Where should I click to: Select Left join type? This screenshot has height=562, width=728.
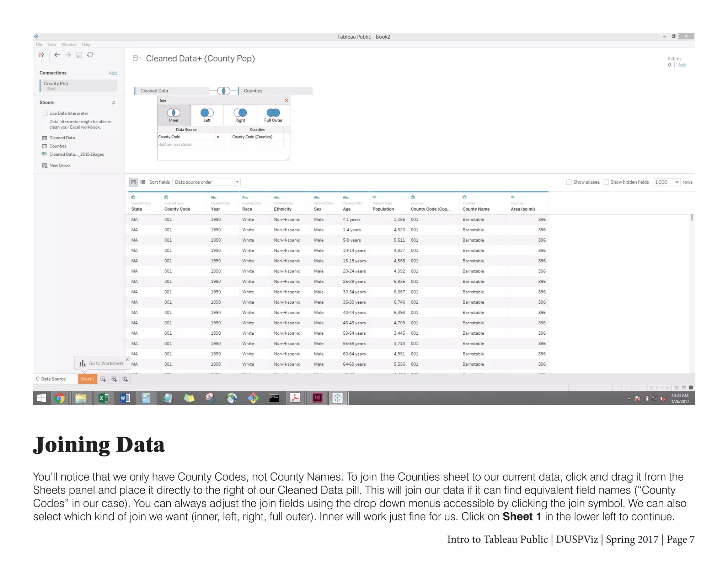pyautogui.click(x=207, y=115)
